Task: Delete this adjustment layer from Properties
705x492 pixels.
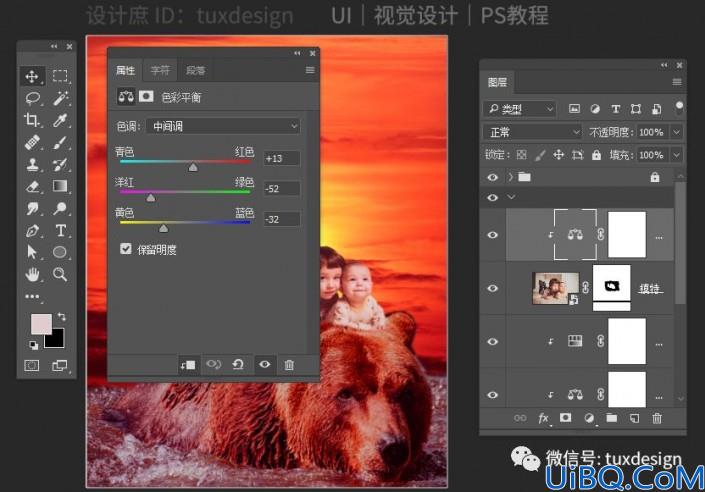Action: pos(289,365)
